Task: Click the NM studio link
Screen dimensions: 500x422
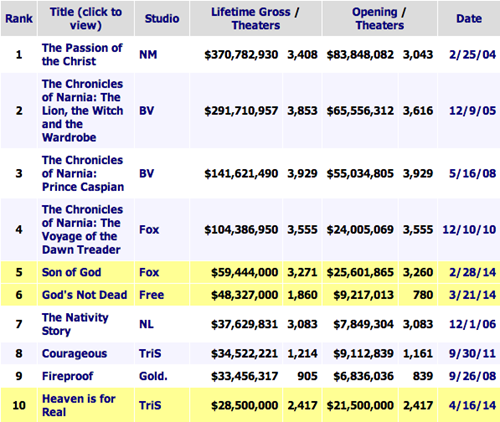Action: pos(148,54)
